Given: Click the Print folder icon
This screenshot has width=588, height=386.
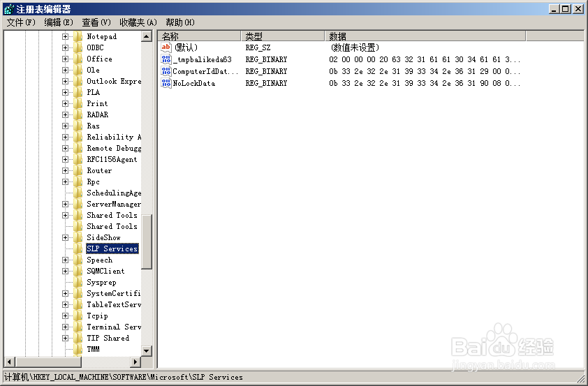Looking at the screenshot, I should point(78,103).
